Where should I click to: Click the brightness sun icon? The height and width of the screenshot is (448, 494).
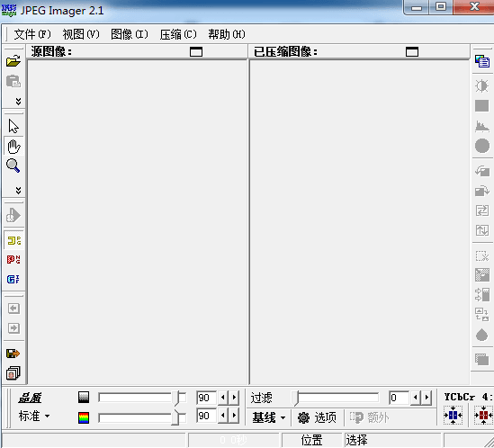pos(482,85)
